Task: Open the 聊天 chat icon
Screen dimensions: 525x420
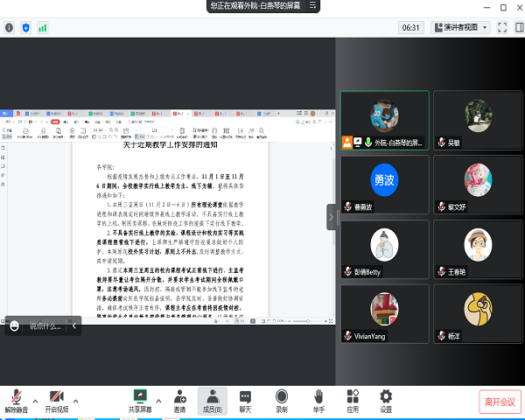Action: click(246, 395)
